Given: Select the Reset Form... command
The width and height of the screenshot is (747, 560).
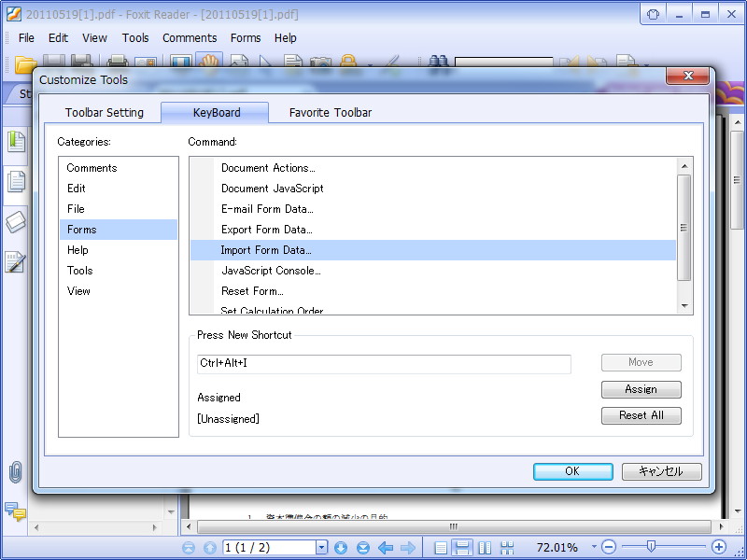Looking at the screenshot, I should 433,291.
